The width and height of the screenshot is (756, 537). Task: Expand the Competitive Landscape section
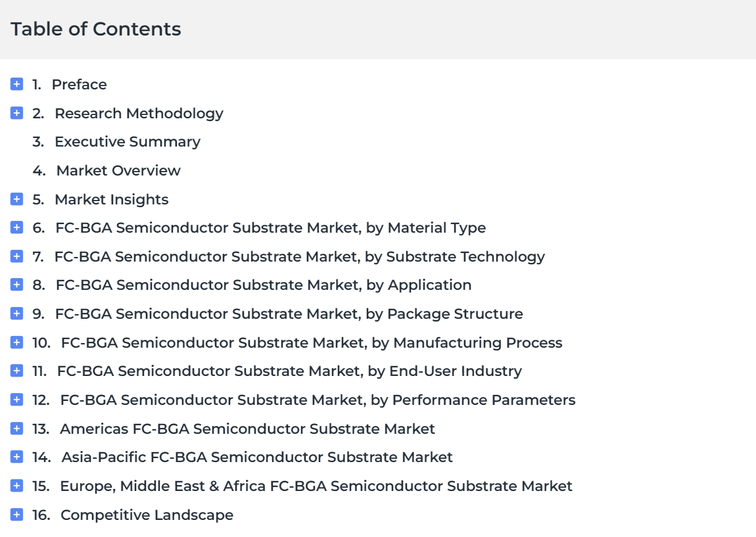coord(16,515)
